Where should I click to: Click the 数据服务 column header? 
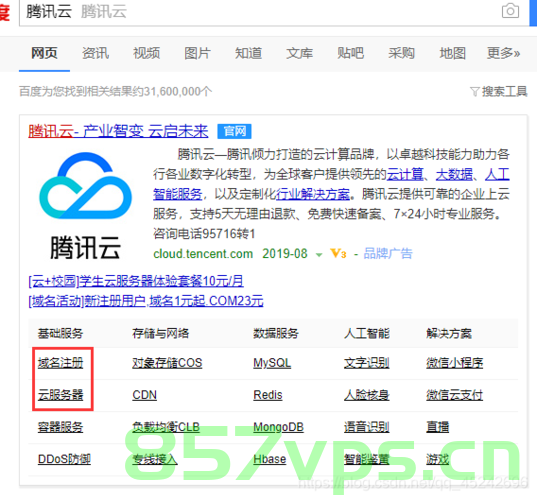[276, 333]
